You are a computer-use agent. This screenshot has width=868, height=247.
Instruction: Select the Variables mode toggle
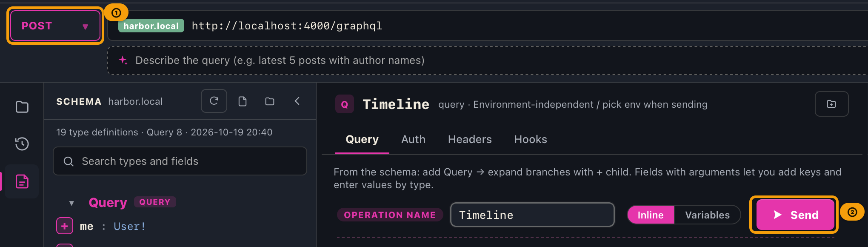(x=707, y=215)
